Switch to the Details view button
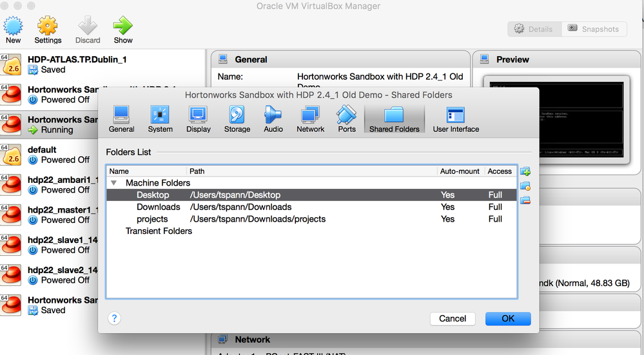 (534, 29)
